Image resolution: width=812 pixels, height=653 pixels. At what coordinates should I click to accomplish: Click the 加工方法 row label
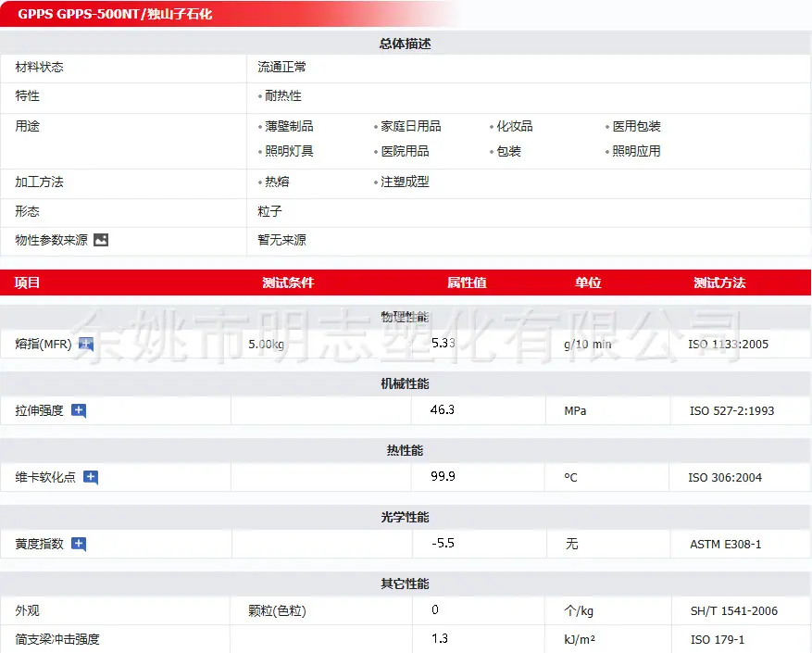click(40, 182)
